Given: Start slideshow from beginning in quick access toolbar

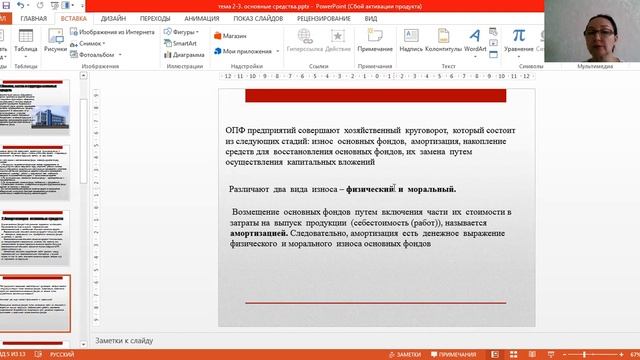Looking at the screenshot, I should [54, 6].
